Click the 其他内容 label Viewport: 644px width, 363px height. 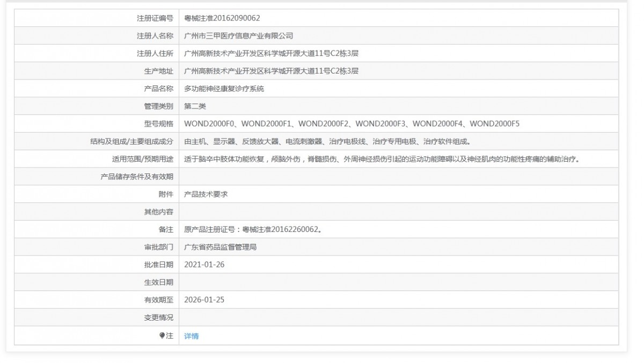pos(159,213)
